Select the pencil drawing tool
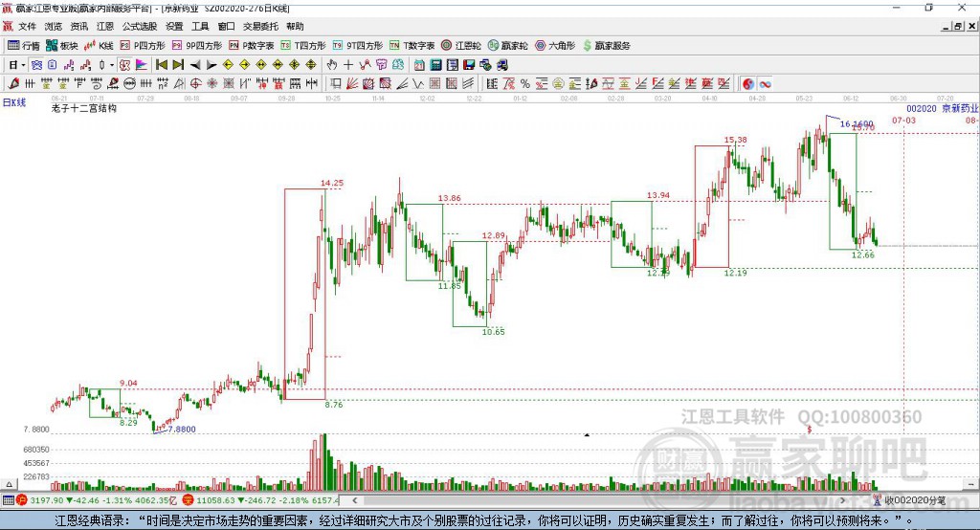 13,84
